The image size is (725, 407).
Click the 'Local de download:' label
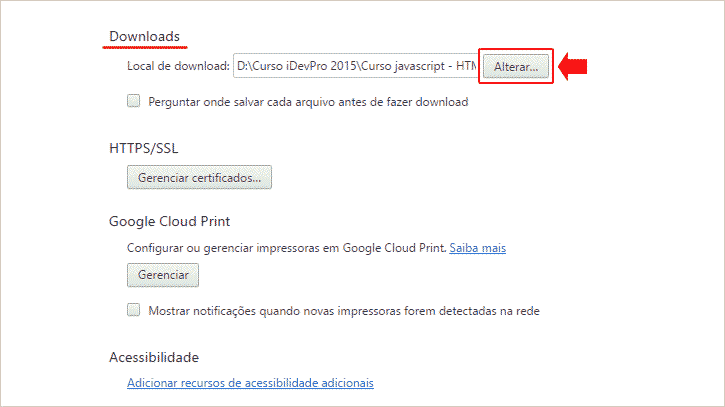pyautogui.click(x=178, y=67)
